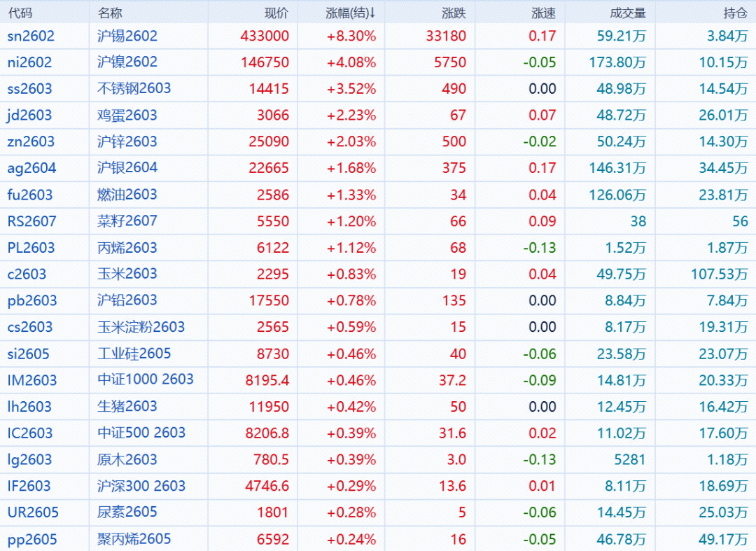Open 鸡蛋2603 contract details
The width and height of the screenshot is (756, 551).
[x=127, y=116]
